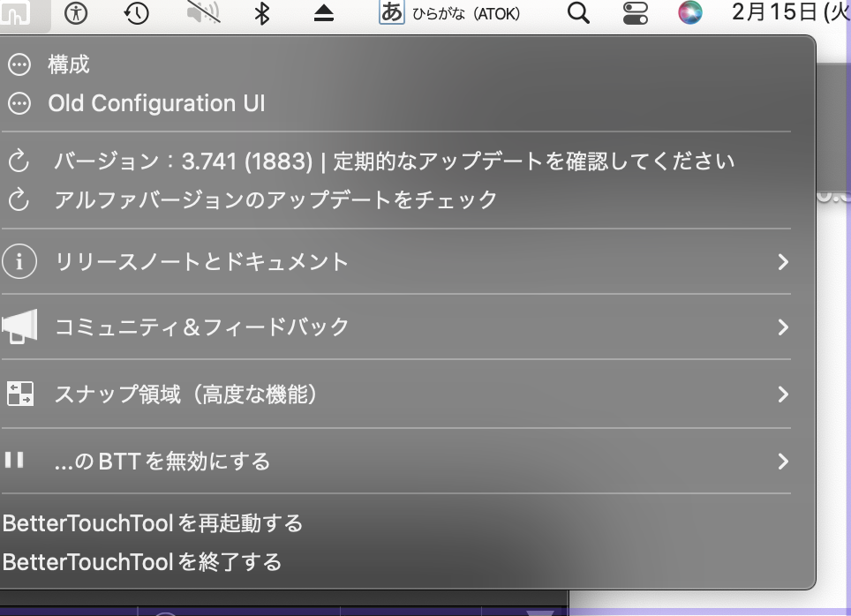Click the ellipsis icon beside Old Configuration UI
This screenshot has height=616, width=851.
[19, 103]
